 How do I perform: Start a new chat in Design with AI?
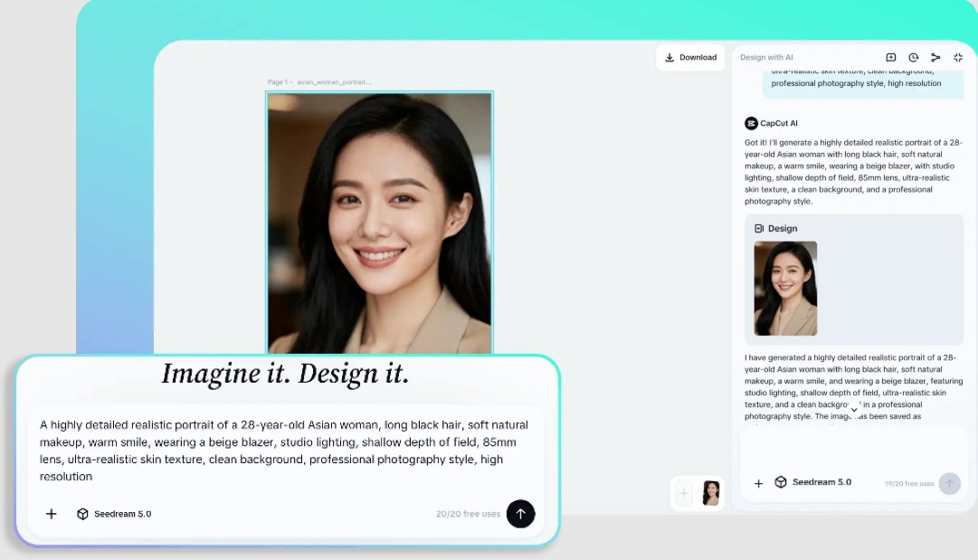click(x=891, y=57)
